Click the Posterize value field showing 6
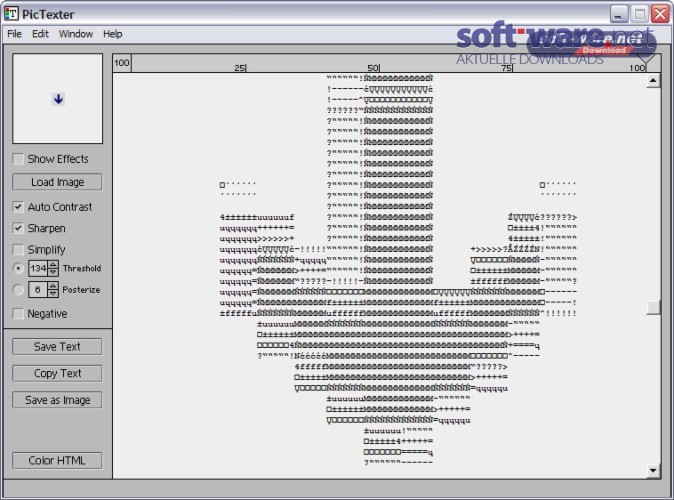 [38, 290]
